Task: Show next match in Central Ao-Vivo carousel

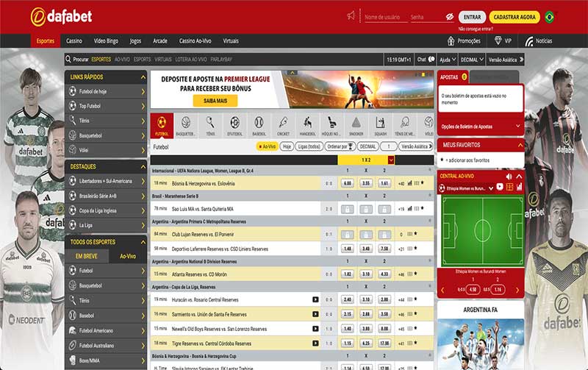Action: click(517, 290)
